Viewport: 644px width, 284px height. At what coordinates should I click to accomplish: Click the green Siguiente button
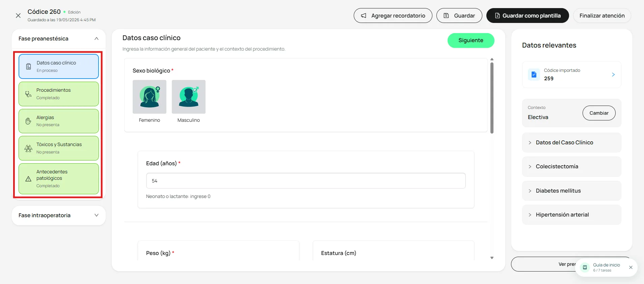tap(471, 40)
